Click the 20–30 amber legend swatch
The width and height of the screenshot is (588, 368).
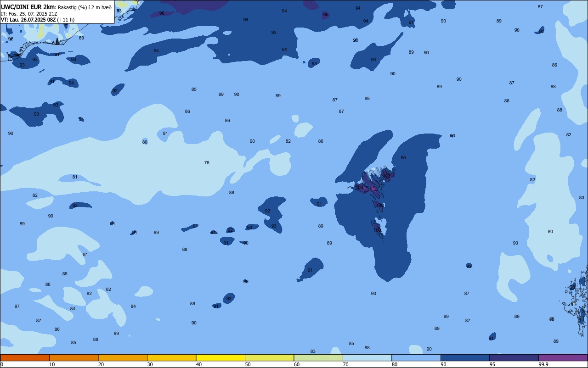[x=123, y=357]
